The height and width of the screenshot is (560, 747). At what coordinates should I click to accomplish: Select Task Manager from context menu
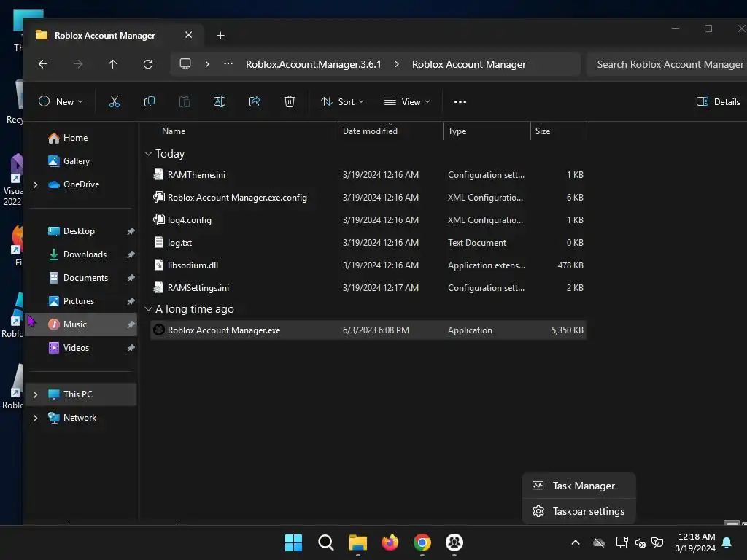click(578, 486)
